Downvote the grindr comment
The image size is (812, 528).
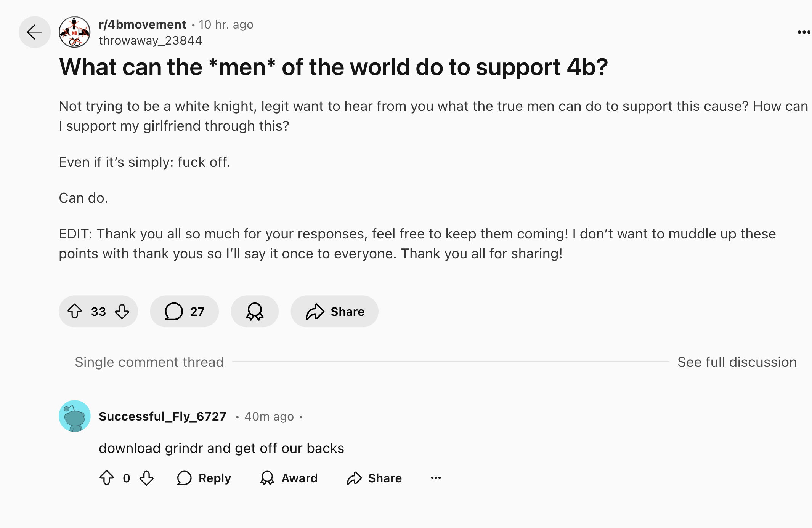coord(146,478)
